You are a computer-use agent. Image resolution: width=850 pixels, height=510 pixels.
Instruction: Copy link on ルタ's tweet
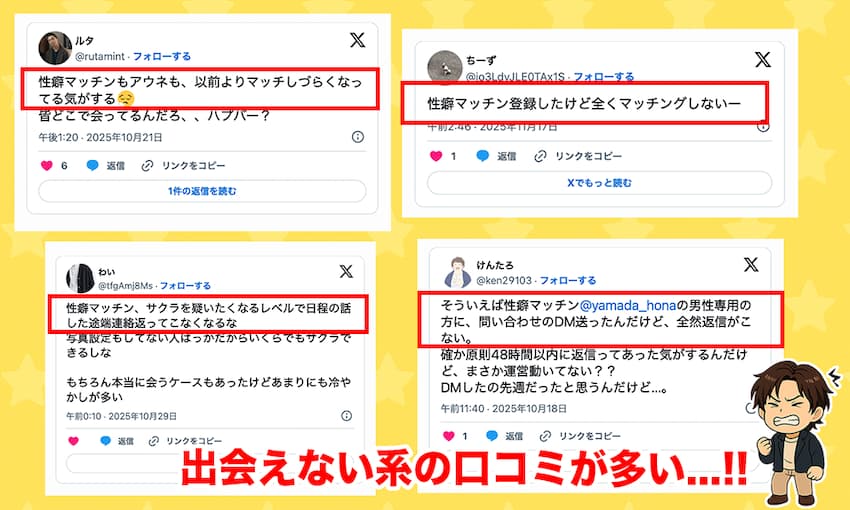pos(183,165)
